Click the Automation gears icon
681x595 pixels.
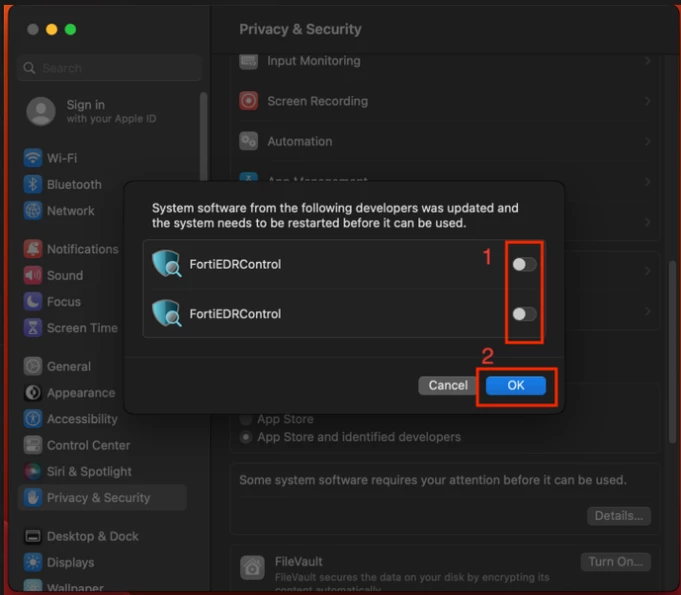tap(248, 142)
